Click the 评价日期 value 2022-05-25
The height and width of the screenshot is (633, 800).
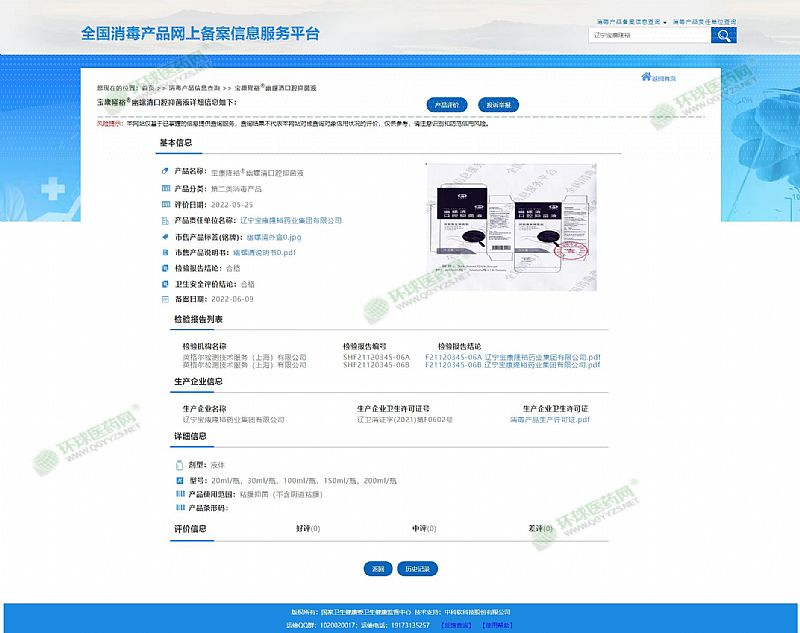point(232,205)
